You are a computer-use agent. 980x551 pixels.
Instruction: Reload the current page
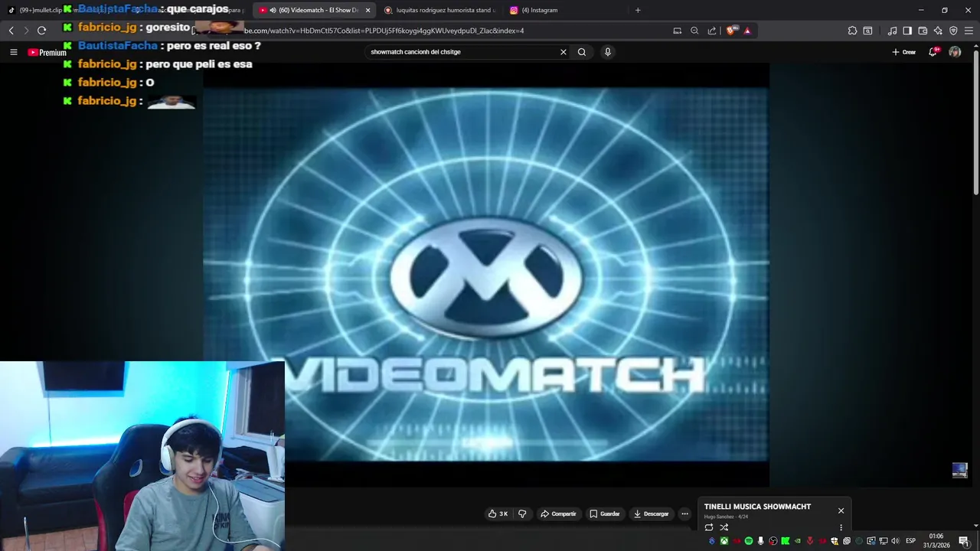click(41, 31)
